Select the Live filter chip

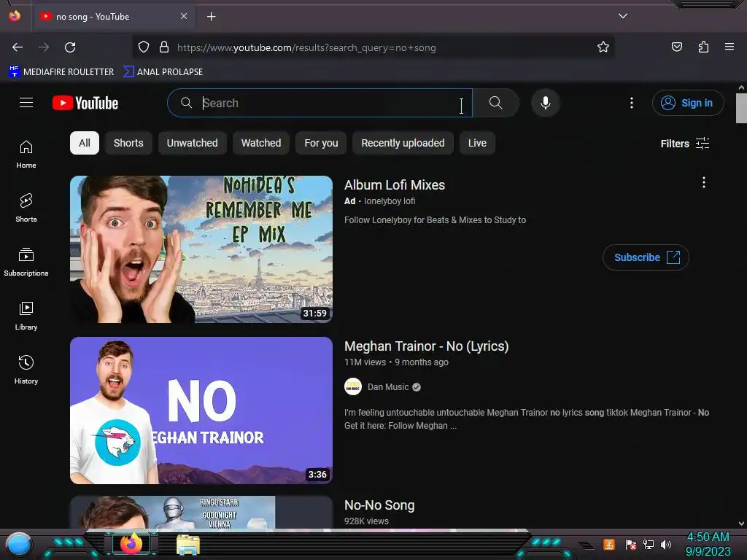pyautogui.click(x=477, y=143)
